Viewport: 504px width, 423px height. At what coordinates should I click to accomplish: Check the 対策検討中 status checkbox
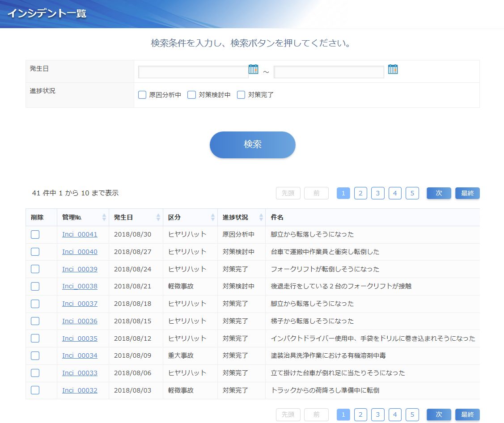click(x=191, y=95)
